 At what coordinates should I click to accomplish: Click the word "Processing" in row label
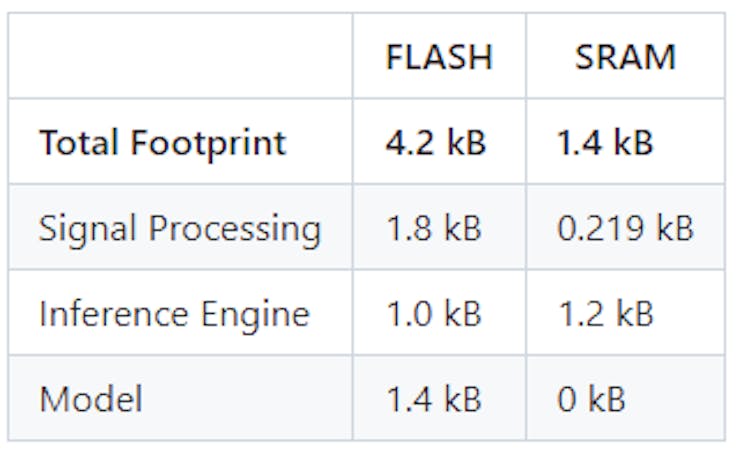[x=237, y=229]
